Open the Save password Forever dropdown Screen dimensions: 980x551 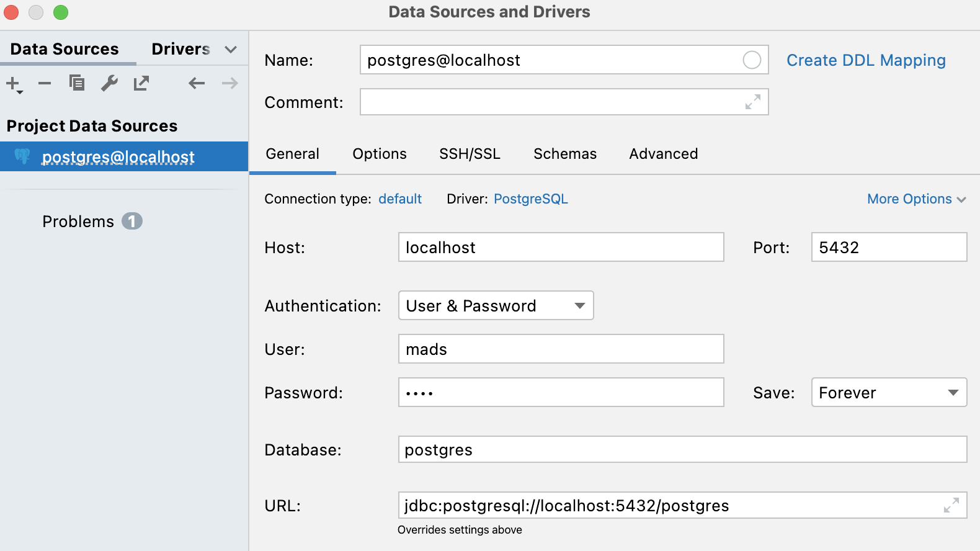coord(889,392)
